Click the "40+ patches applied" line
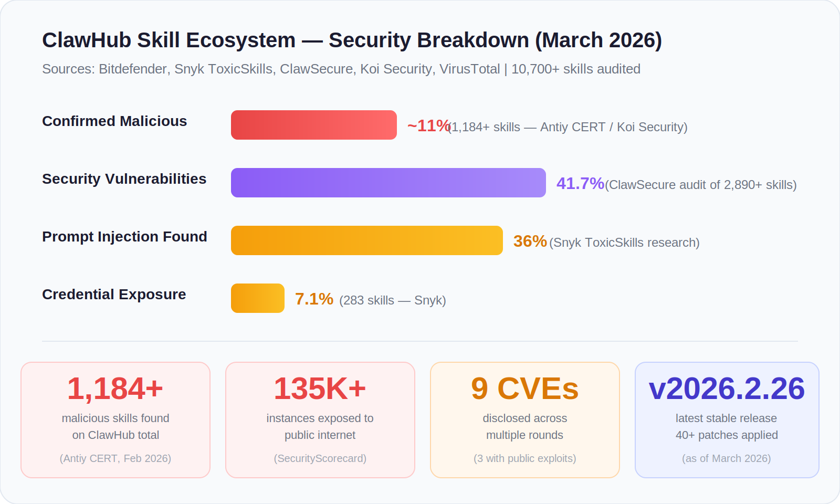 click(727, 435)
